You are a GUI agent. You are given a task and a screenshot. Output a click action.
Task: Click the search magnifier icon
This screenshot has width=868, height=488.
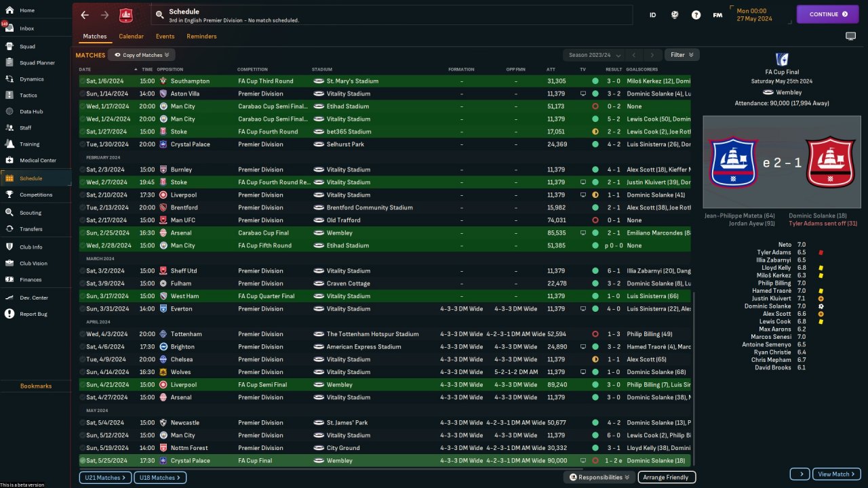tap(159, 14)
